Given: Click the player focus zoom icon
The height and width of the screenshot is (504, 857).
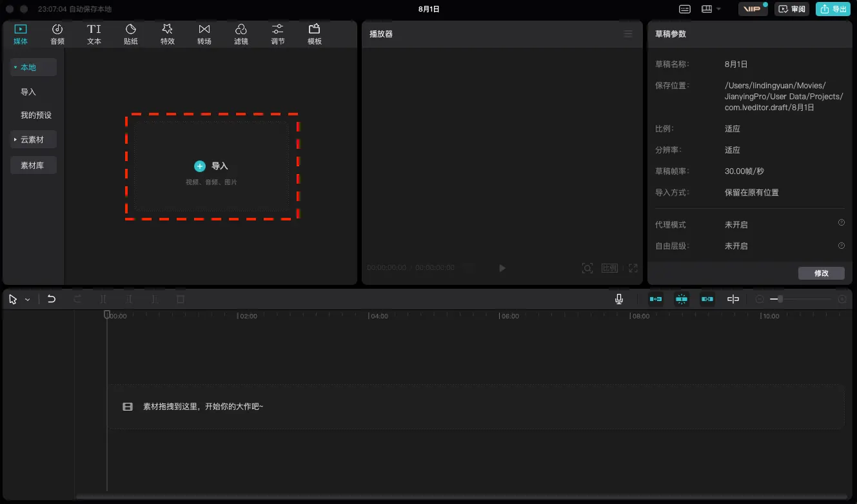Looking at the screenshot, I should coord(587,268).
